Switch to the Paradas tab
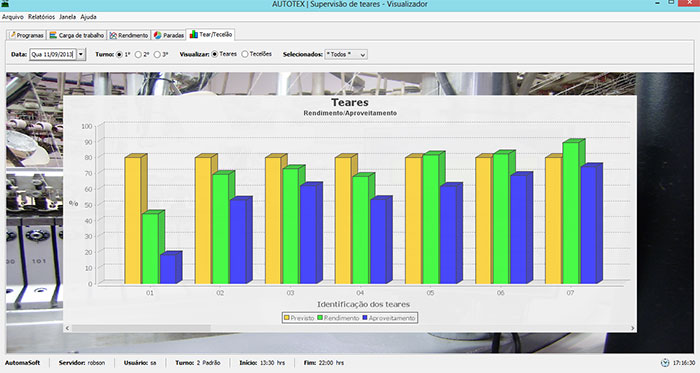Screen dimensions: 700x373 point(168,35)
